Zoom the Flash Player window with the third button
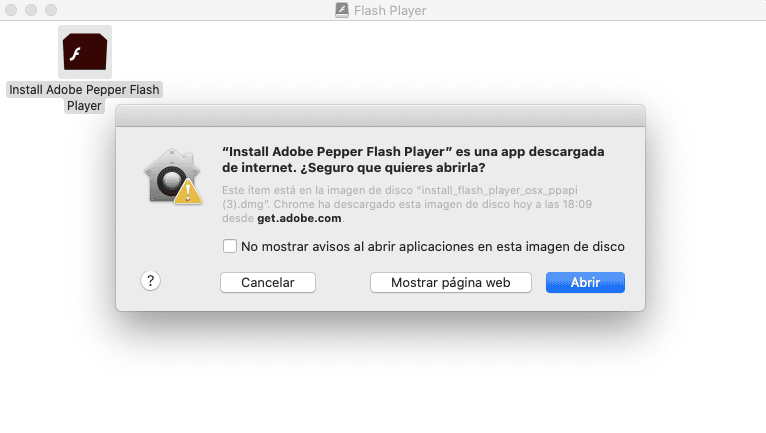Viewport: 766px width, 433px height. 51,10
